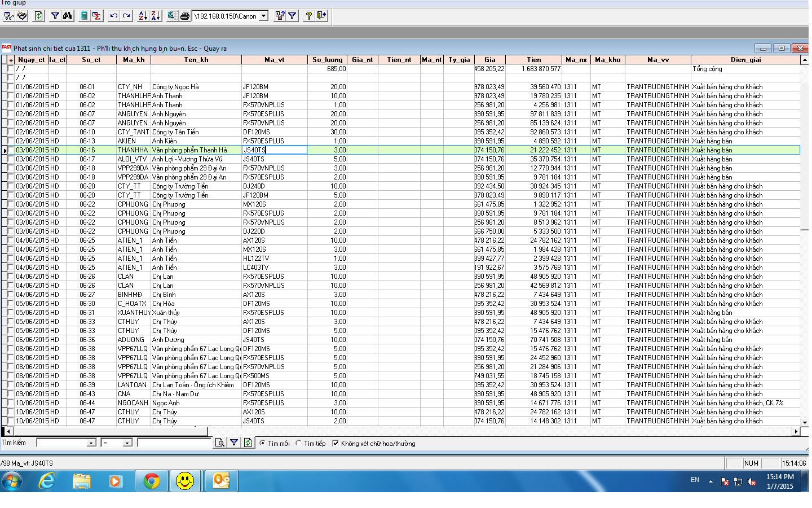Viewport: 812px width, 508px height.
Task: Open the calculator tool in toolbar
Action: tap(84, 16)
